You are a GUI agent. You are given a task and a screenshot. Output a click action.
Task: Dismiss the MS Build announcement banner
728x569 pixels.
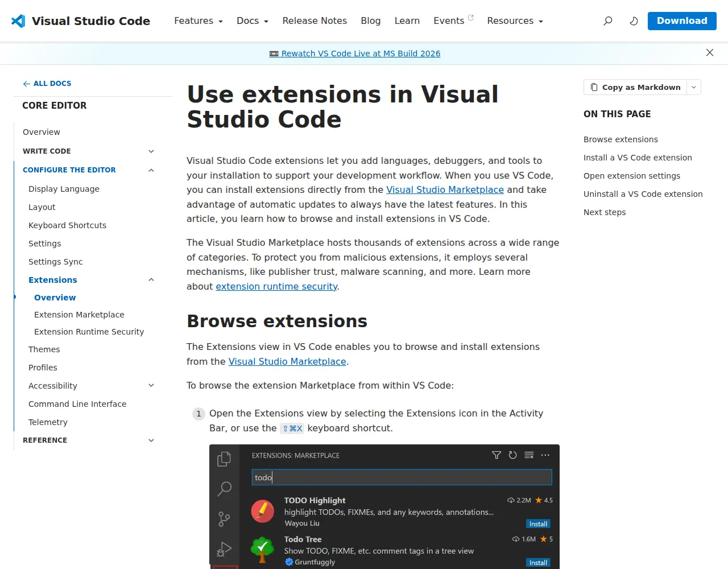pos(710,52)
